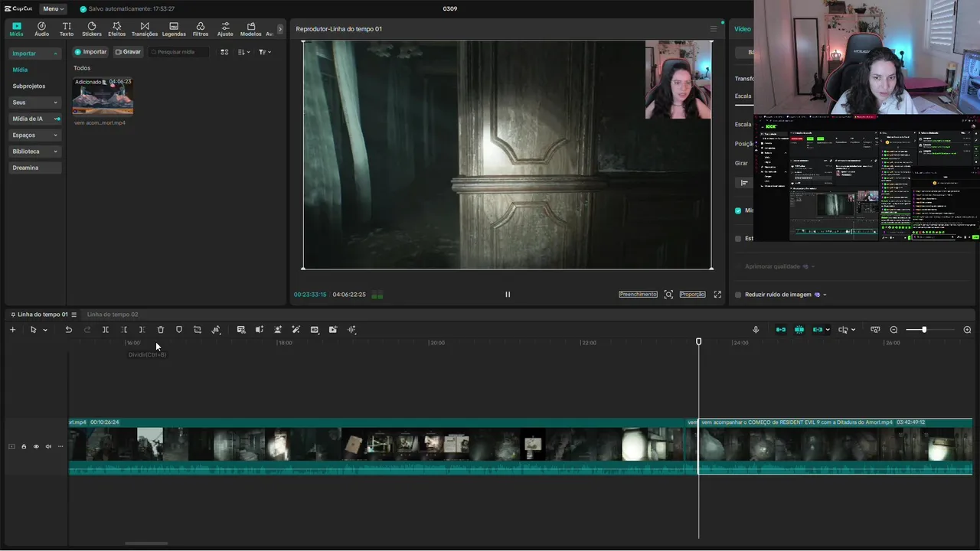Select Subprojetos in the sidebar
This screenshot has height=551, width=980.
[29, 86]
